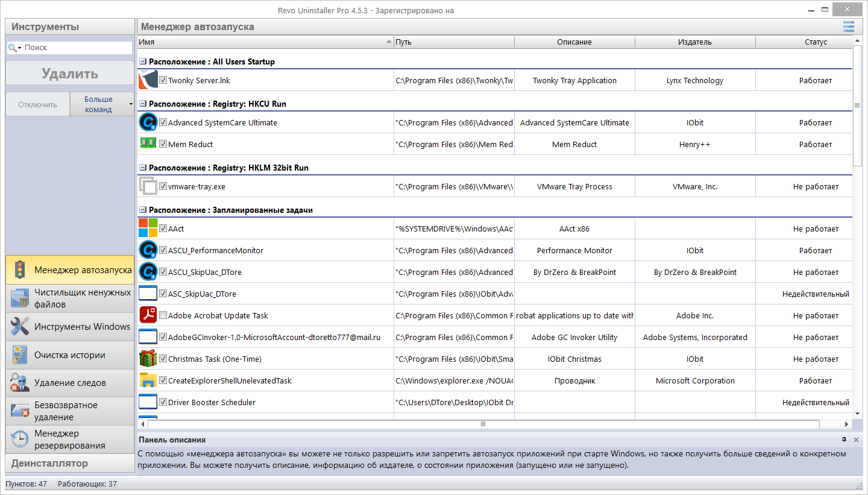The width and height of the screenshot is (868, 495).
Task: Click the Удалить button
Action: tap(70, 74)
